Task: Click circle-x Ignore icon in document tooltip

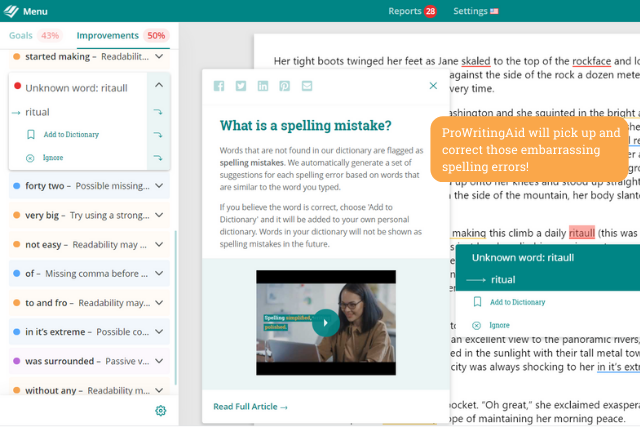Action: [476, 325]
